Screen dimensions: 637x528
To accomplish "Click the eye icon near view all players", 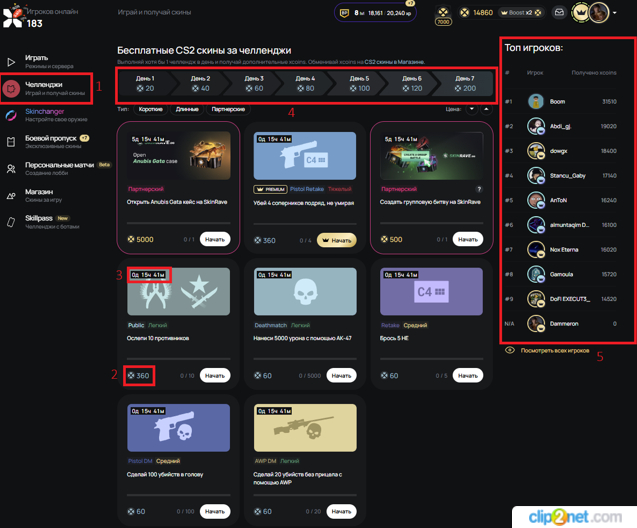I will tap(510, 350).
